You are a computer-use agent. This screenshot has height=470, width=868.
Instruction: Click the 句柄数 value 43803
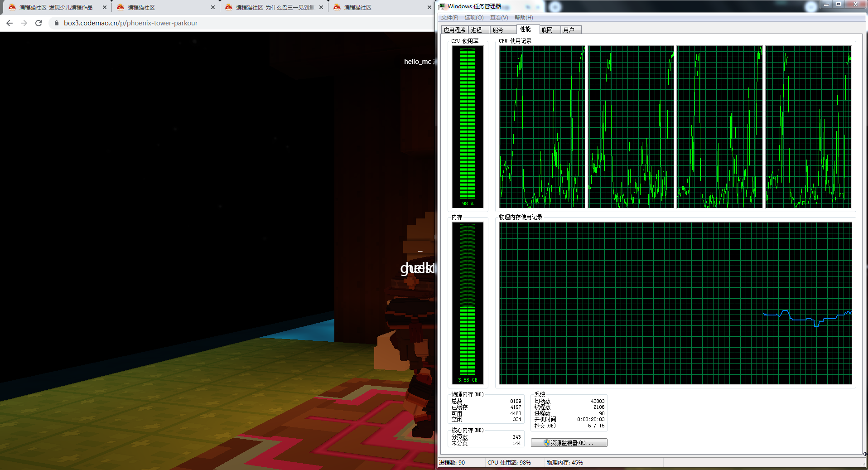click(x=598, y=401)
